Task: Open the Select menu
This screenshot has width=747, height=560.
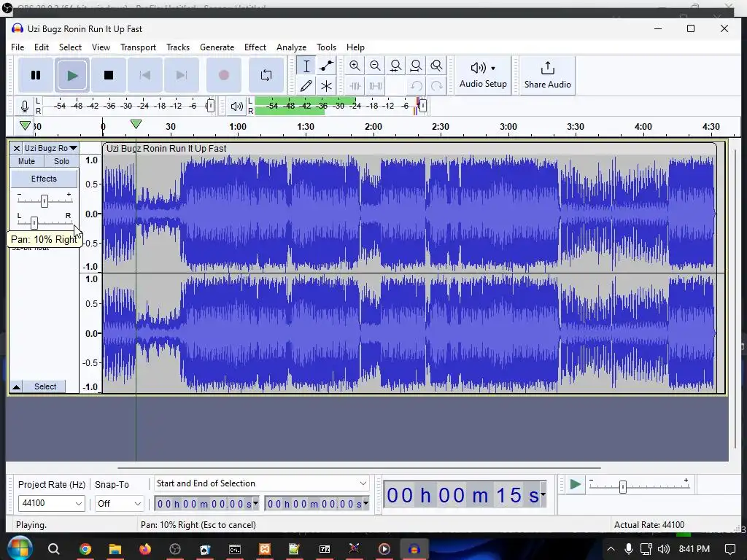Action: [x=70, y=47]
